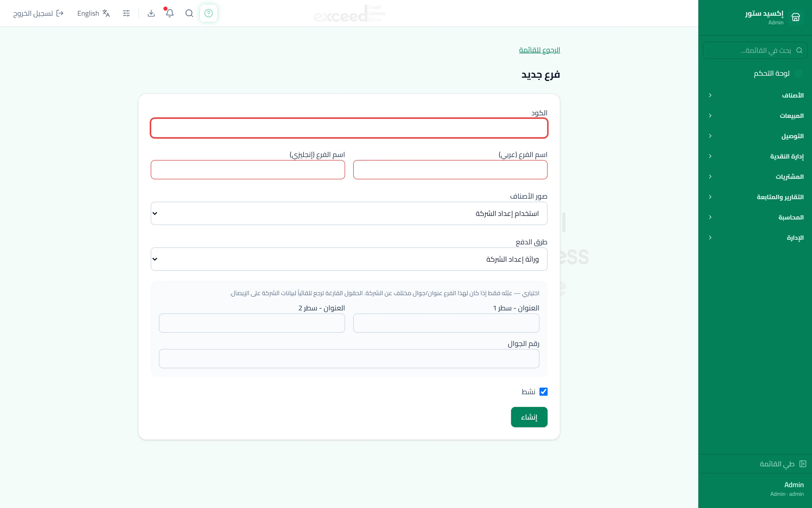Focus العنوان - سطر 2 input field
The image size is (812, 508).
252,323
